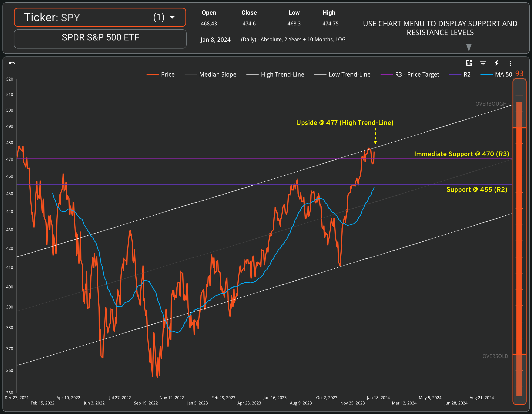Click the 'Immediate Support @ 470 (R3)' annotation
Screen dimensions: 532x414
click(461, 154)
